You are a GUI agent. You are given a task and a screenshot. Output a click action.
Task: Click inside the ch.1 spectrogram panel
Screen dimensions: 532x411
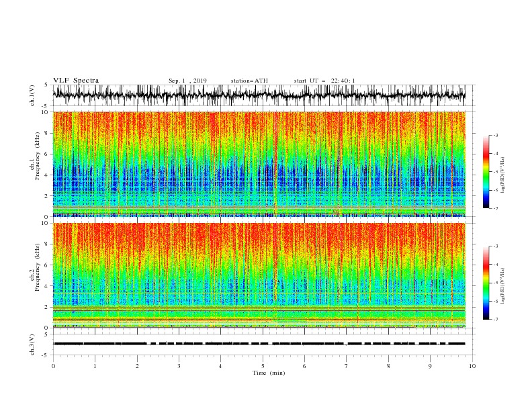tap(259, 164)
